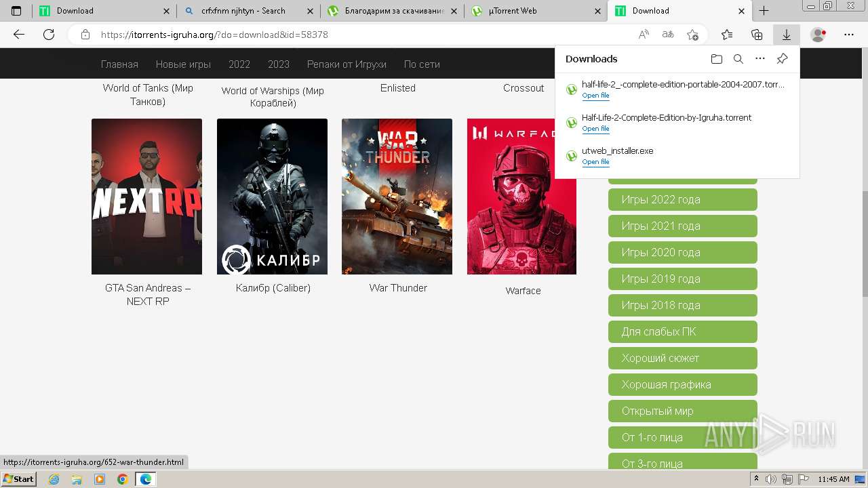Open the Favorites list icon
868x488 pixels.
tap(727, 35)
